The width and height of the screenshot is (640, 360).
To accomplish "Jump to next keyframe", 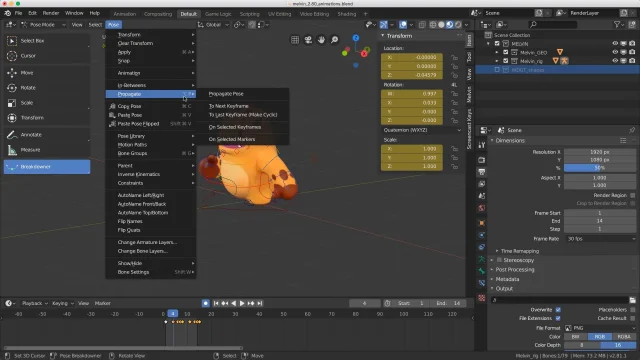I will [251, 303].
